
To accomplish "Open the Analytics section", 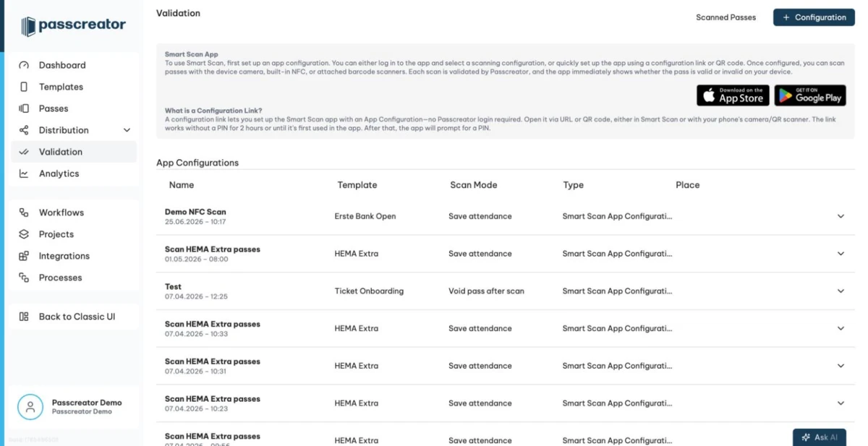I will tap(74, 173).
